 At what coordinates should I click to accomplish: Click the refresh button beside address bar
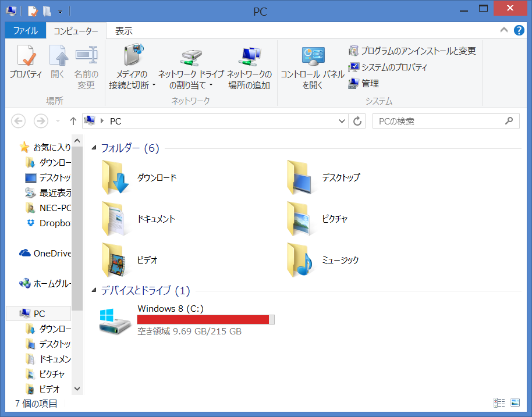(357, 121)
